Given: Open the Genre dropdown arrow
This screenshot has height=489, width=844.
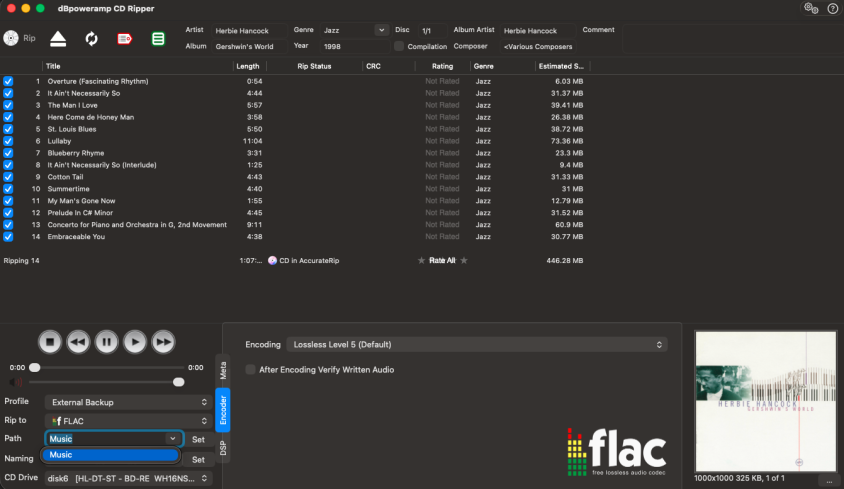Looking at the screenshot, I should [380, 31].
